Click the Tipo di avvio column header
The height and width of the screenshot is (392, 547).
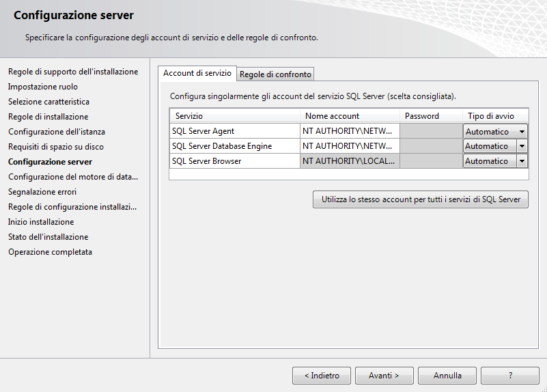tap(496, 116)
